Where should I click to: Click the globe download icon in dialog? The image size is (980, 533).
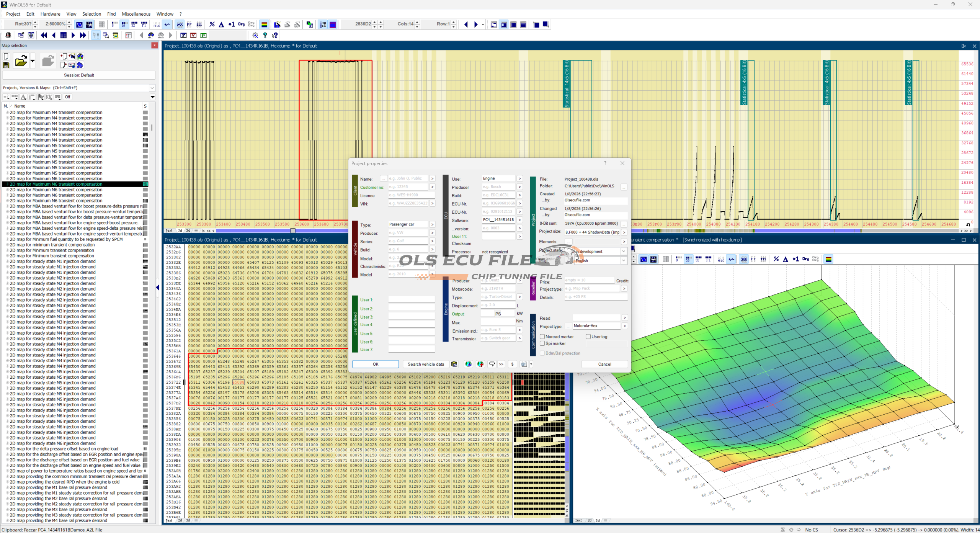pos(468,364)
